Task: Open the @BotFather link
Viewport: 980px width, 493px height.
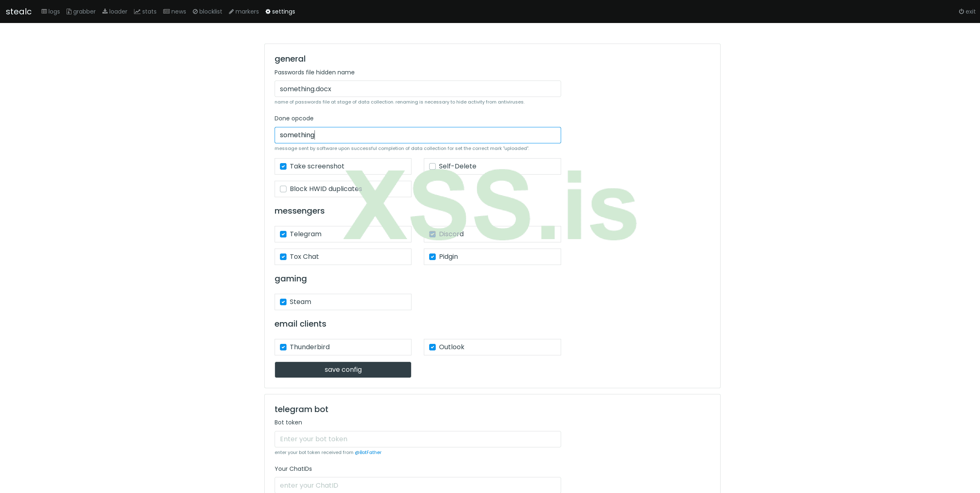Action: [x=368, y=452]
